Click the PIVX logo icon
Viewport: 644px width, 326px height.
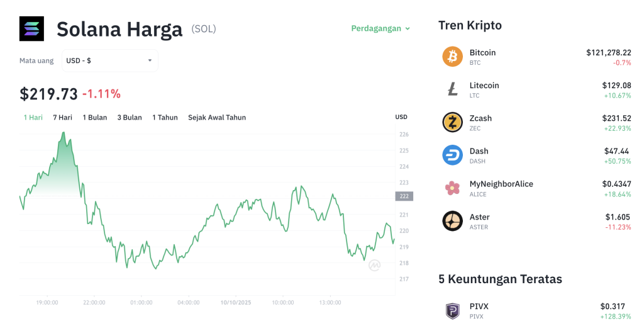pyautogui.click(x=452, y=310)
